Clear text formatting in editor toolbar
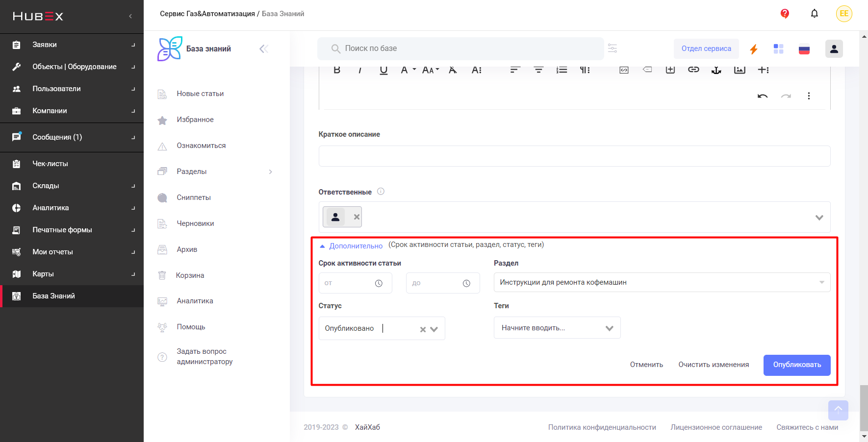The width and height of the screenshot is (868, 442). [453, 70]
